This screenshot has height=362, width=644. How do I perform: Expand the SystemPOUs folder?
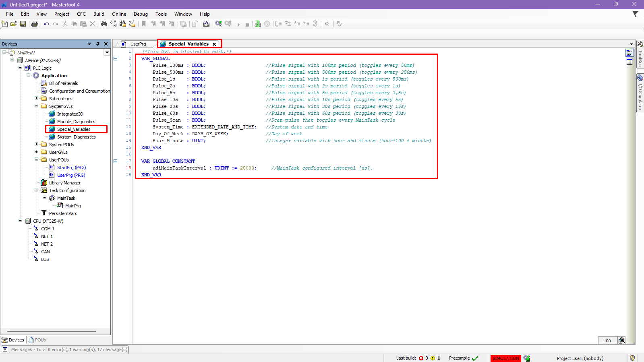(x=37, y=144)
